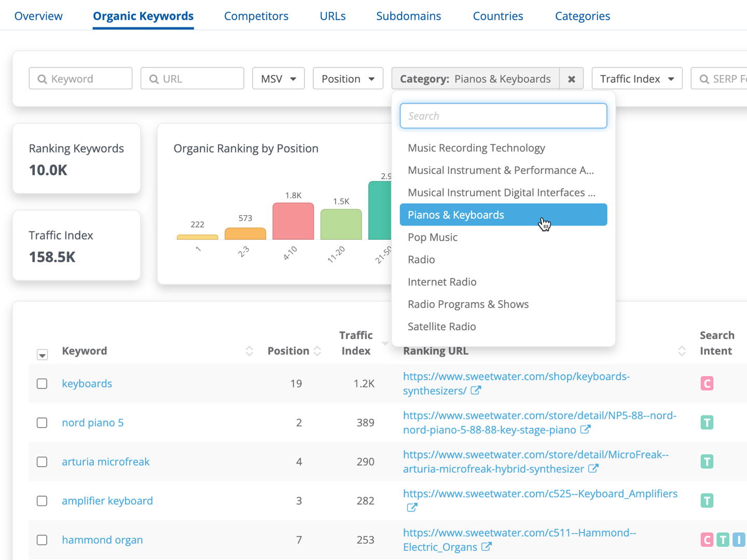747x560 pixels.
Task: Click the C intent badge in keyboards row
Action: 707,383
